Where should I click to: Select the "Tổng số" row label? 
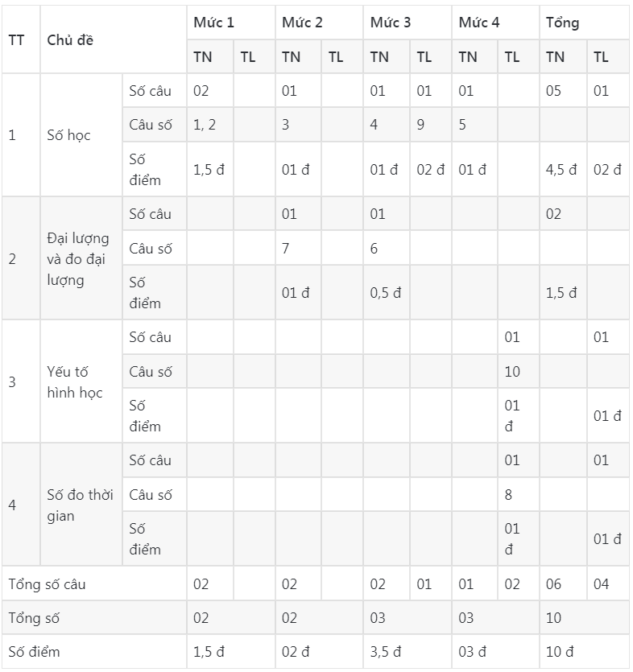pyautogui.click(x=94, y=617)
